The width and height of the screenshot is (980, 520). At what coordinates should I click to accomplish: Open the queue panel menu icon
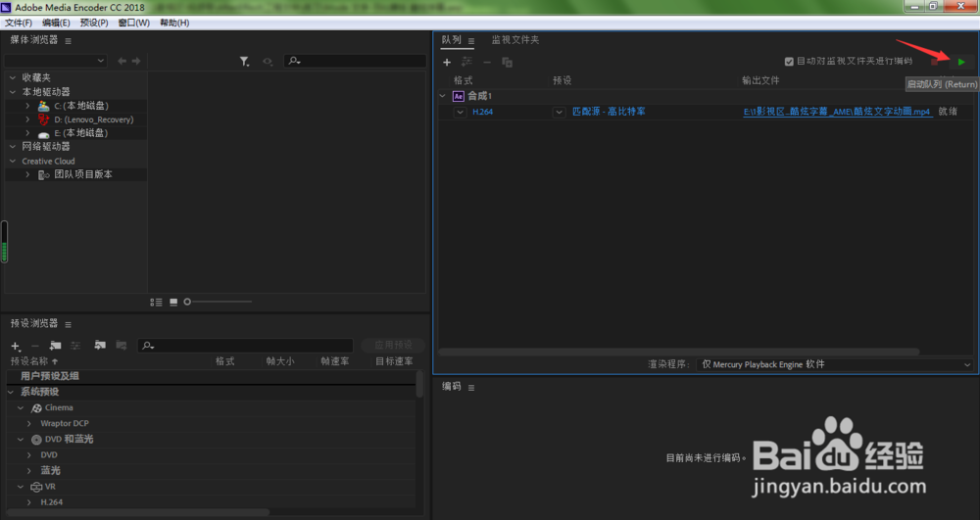(471, 41)
